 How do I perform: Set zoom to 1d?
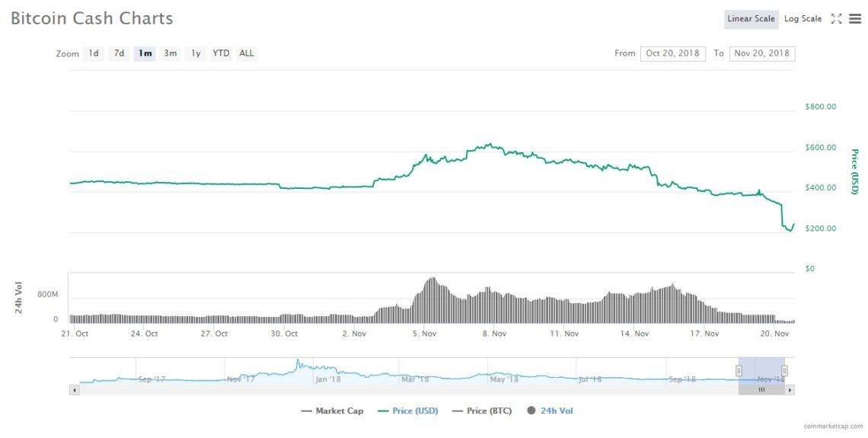coord(94,53)
